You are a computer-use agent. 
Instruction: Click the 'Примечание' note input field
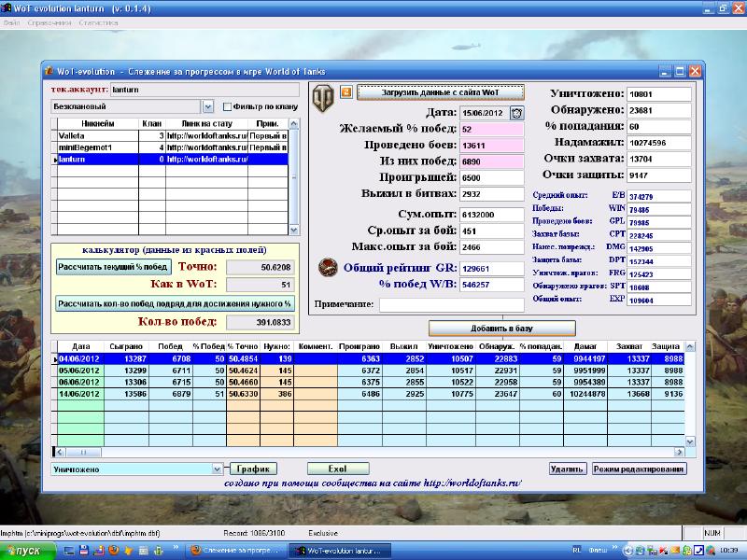point(452,305)
